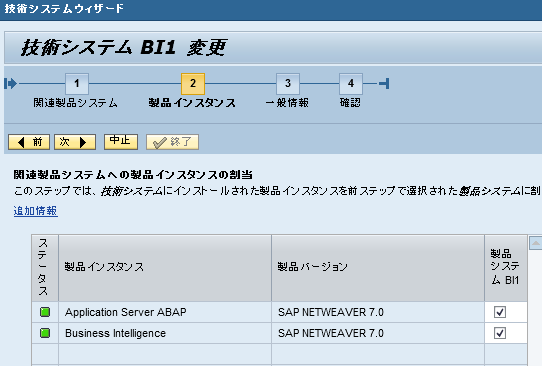Click green status icon for Application Server ABAP

(x=45, y=312)
